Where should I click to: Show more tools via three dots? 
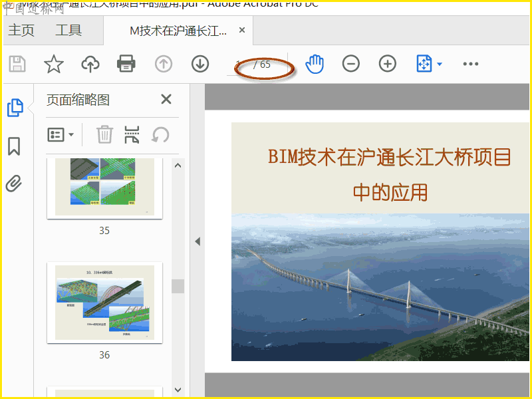471,64
